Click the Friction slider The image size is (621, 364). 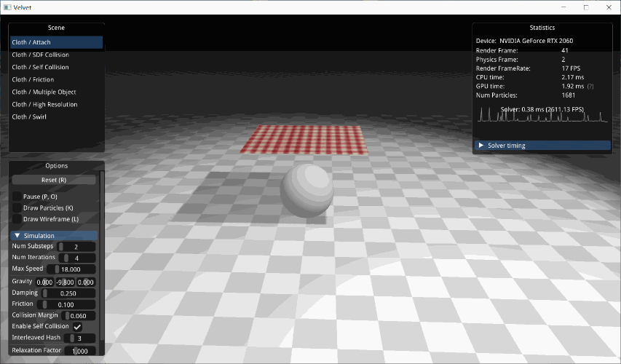[66, 304]
